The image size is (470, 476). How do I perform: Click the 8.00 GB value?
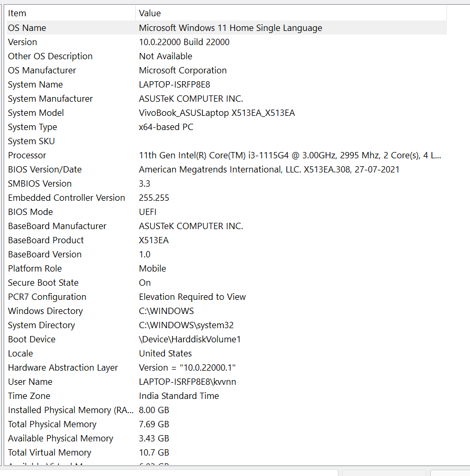coord(154,410)
